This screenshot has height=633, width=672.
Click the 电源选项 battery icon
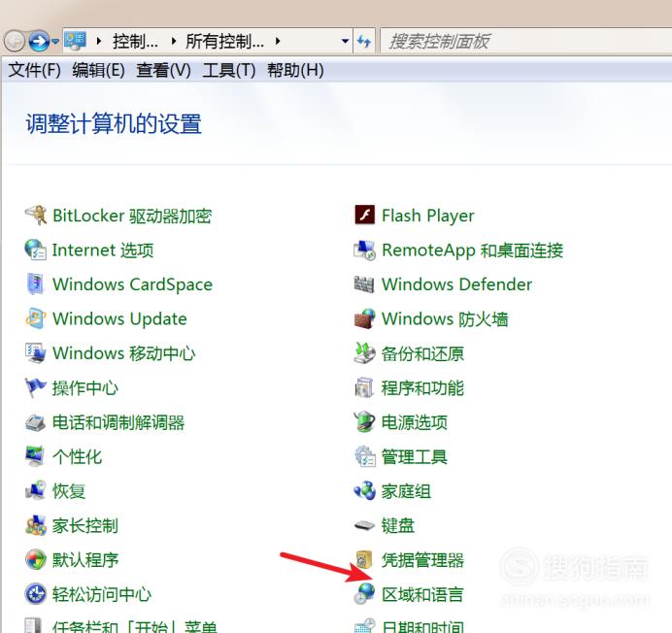click(x=365, y=422)
